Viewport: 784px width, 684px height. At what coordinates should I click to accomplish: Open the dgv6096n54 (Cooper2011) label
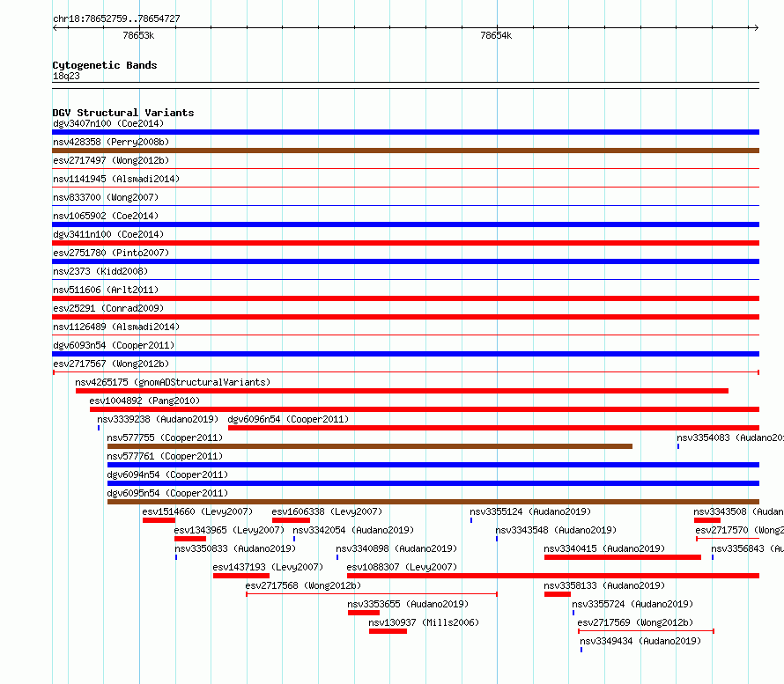click(289, 419)
